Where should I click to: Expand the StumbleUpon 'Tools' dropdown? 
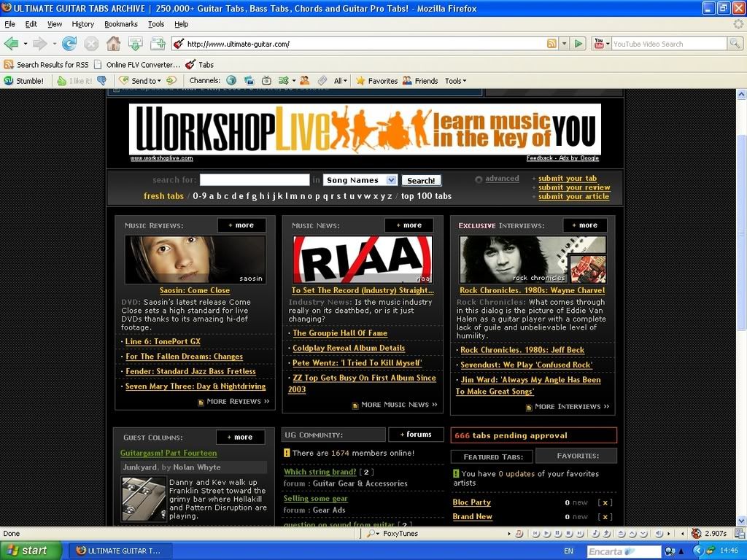[x=455, y=81]
